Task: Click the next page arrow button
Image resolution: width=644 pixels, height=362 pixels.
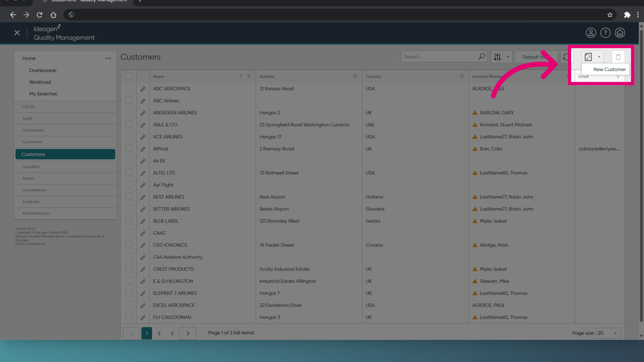Action: [188, 334]
